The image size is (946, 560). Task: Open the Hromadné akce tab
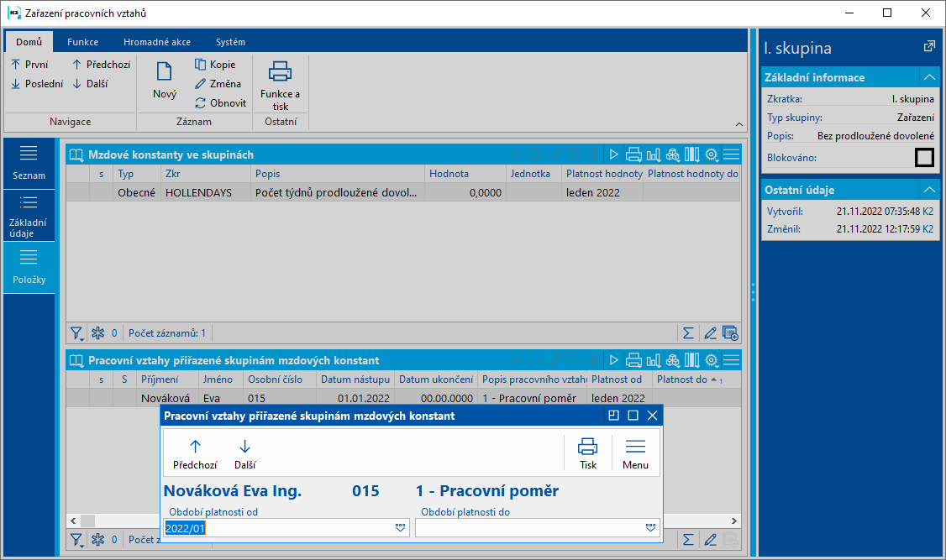pyautogui.click(x=157, y=42)
